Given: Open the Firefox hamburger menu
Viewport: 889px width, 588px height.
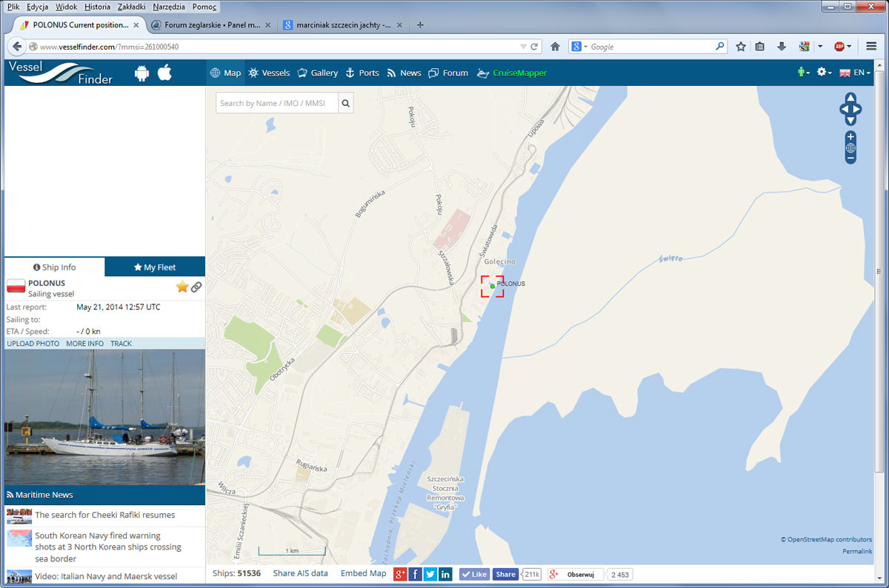Looking at the screenshot, I should (x=871, y=47).
